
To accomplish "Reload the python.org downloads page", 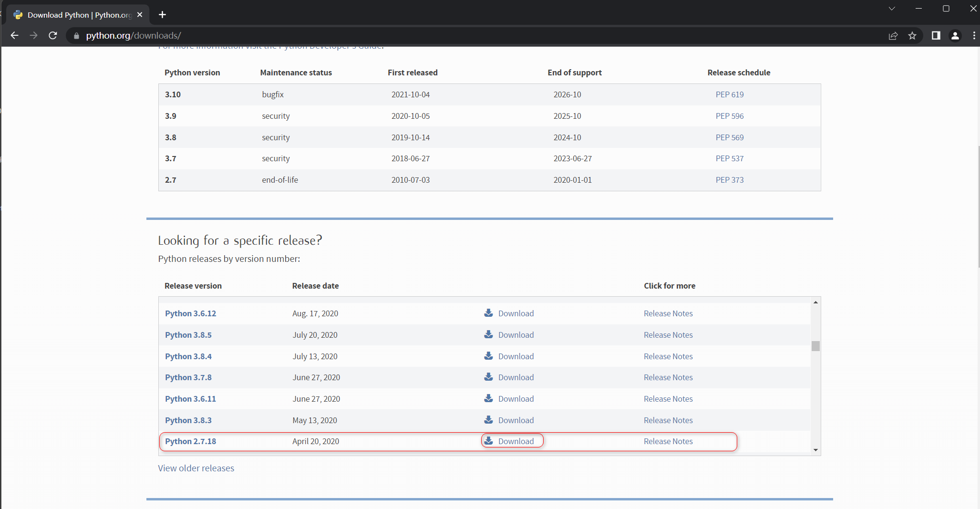I will pos(53,35).
